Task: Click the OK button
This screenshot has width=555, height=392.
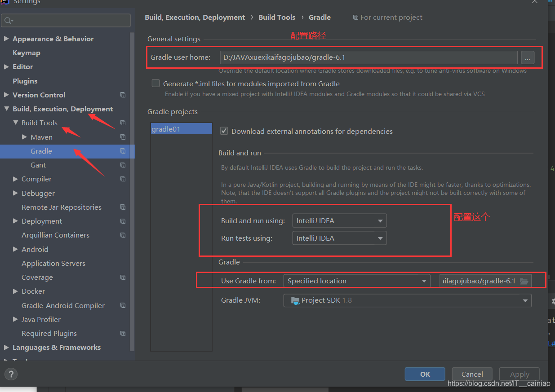Action: 425,374
